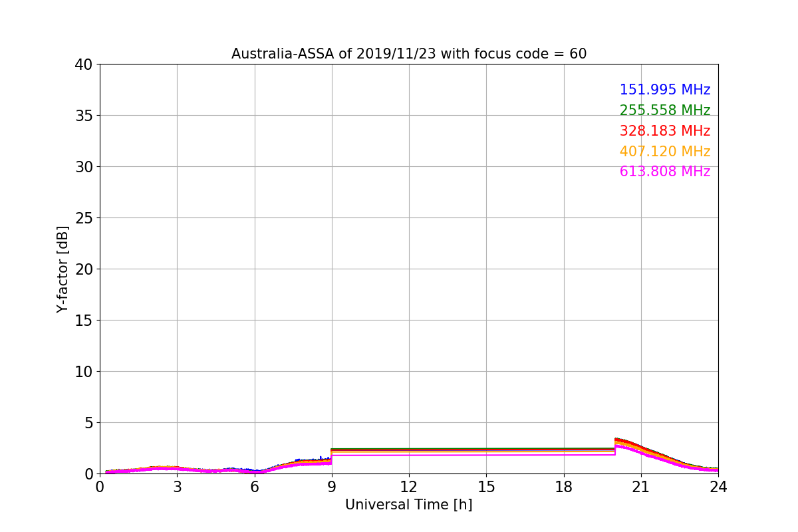Click the y-axis tick label 20
Viewport: 798px width, 532px height.
click(x=83, y=269)
